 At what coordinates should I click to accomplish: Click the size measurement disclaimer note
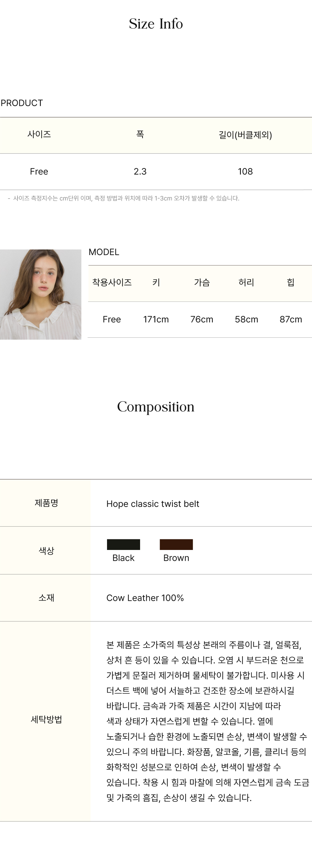click(124, 198)
